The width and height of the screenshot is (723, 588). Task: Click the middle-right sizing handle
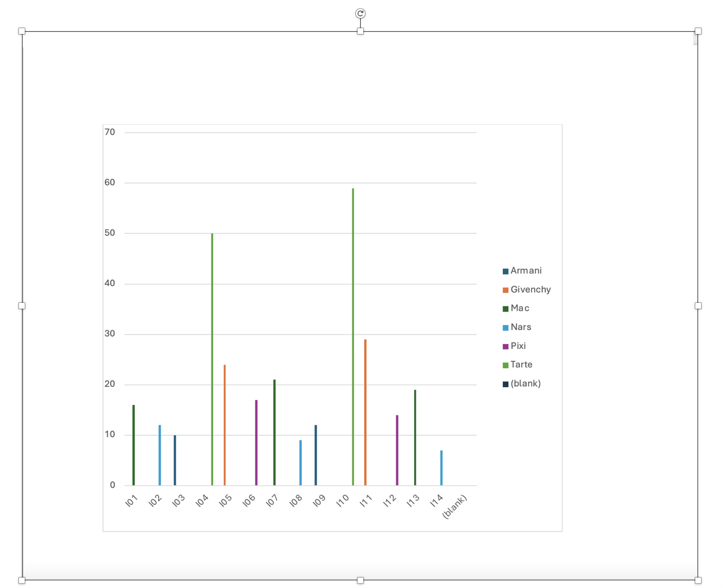tap(698, 306)
